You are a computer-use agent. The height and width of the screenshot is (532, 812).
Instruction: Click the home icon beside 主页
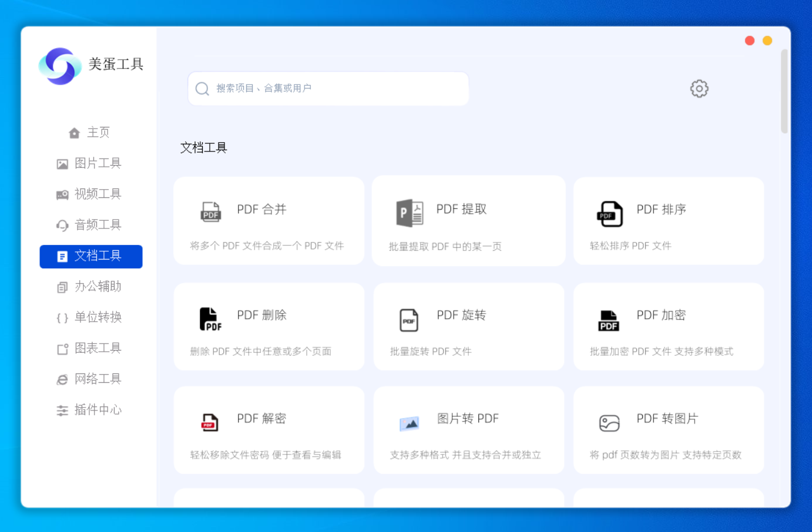74,133
